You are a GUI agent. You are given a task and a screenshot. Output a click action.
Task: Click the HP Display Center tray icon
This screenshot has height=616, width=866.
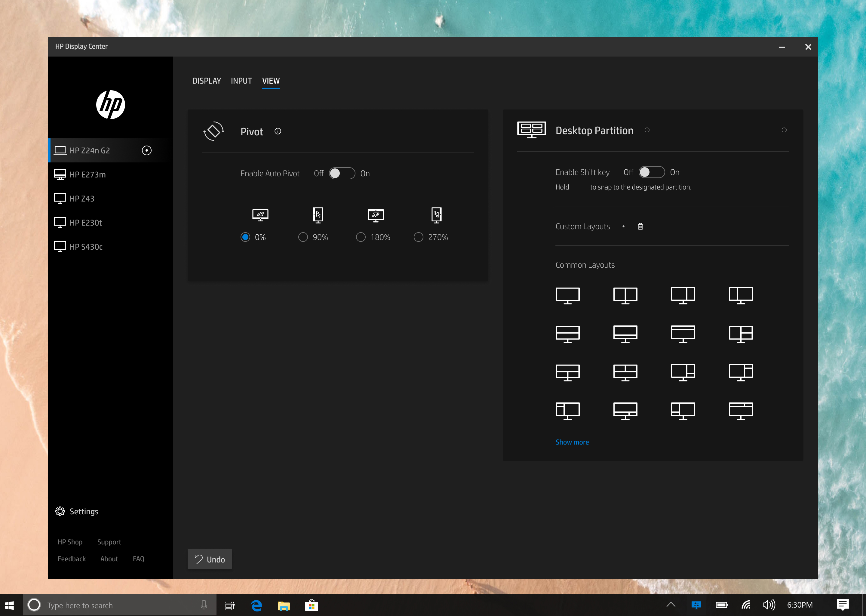coord(696,605)
